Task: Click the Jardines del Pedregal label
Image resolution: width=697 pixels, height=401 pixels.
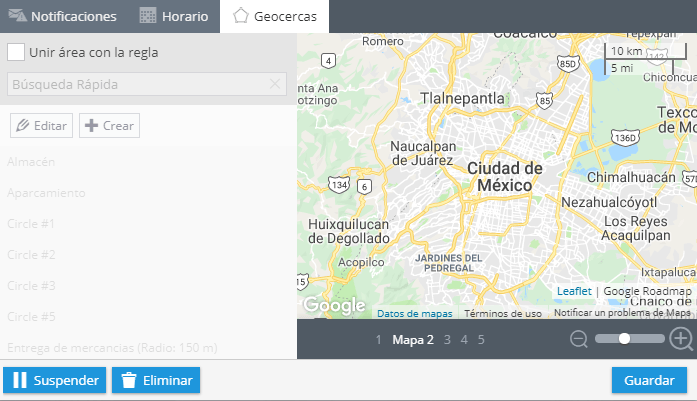Action: tap(449, 263)
